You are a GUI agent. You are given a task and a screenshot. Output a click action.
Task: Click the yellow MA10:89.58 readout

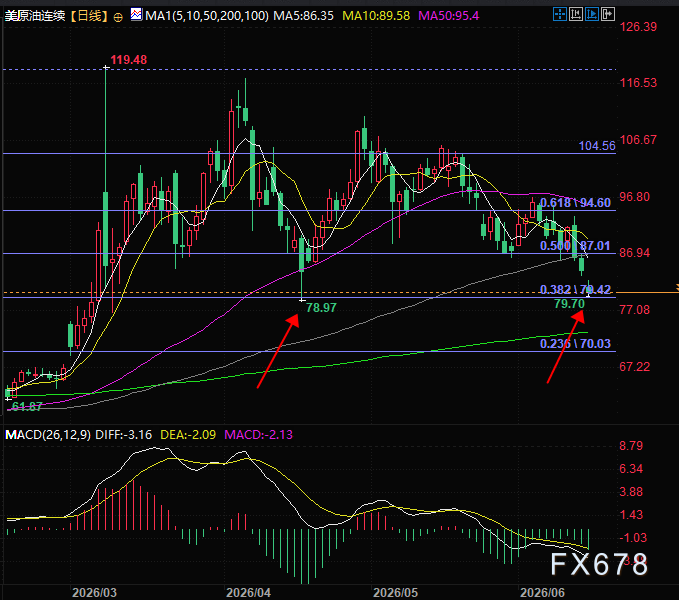(376, 16)
